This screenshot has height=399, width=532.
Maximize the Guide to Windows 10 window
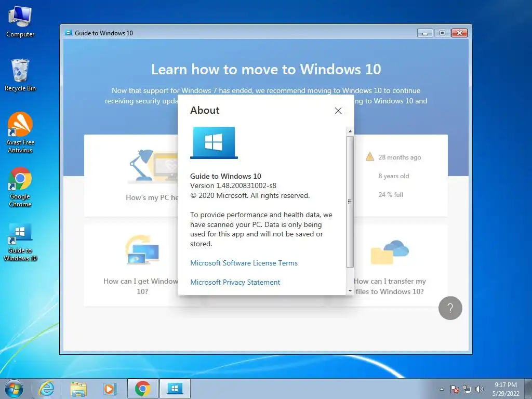click(x=442, y=33)
